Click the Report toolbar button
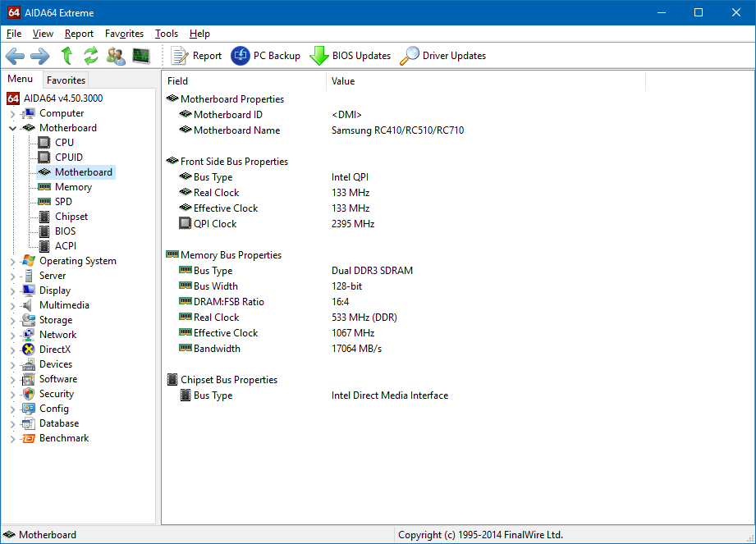The width and height of the screenshot is (756, 544). (196, 56)
